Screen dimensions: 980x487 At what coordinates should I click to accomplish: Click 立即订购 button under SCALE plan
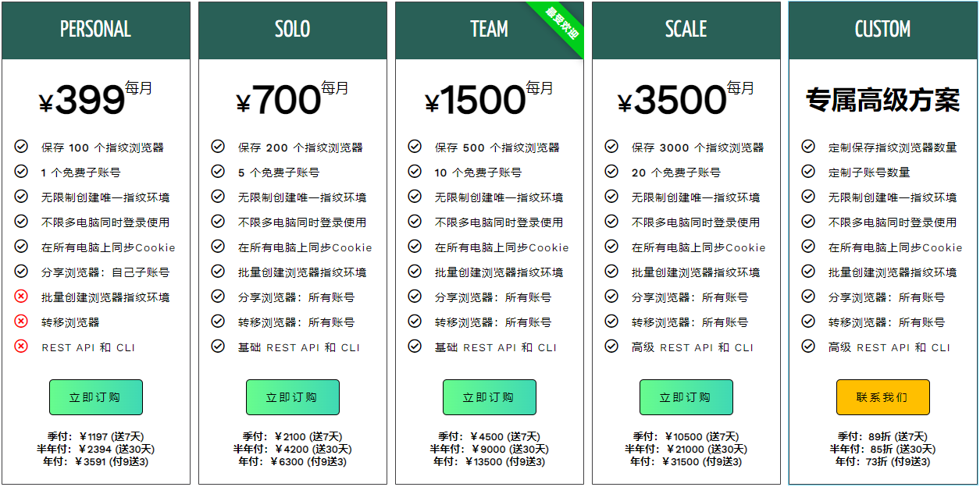pos(686,397)
